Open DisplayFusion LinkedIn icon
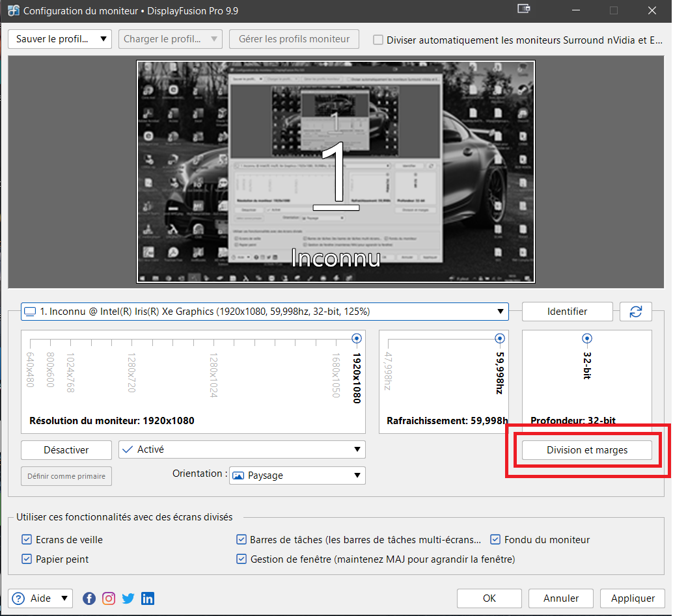Screen dimensions: 673x616 click(x=148, y=598)
